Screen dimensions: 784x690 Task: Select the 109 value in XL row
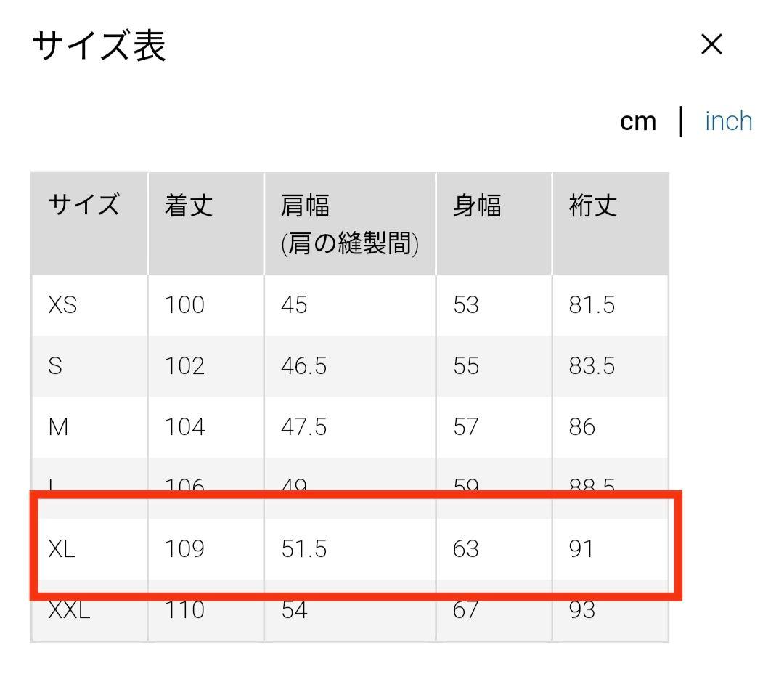[184, 549]
